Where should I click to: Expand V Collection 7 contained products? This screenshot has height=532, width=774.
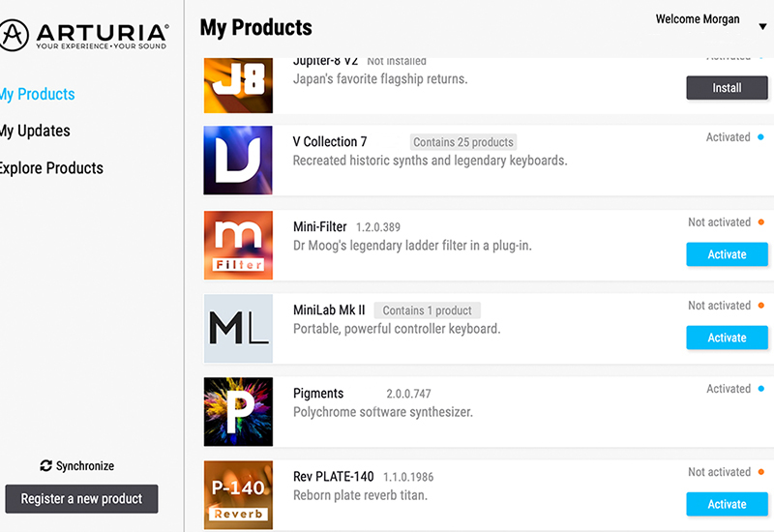463,142
